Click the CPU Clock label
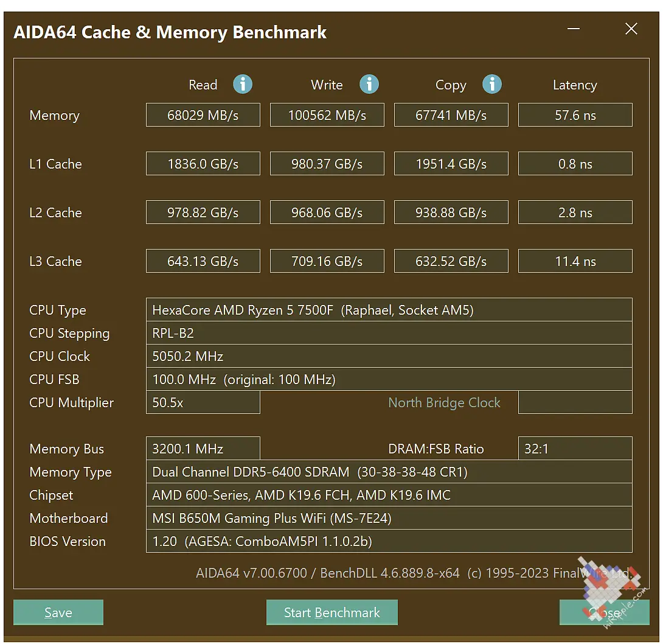This screenshot has width=663, height=644. [x=60, y=356]
